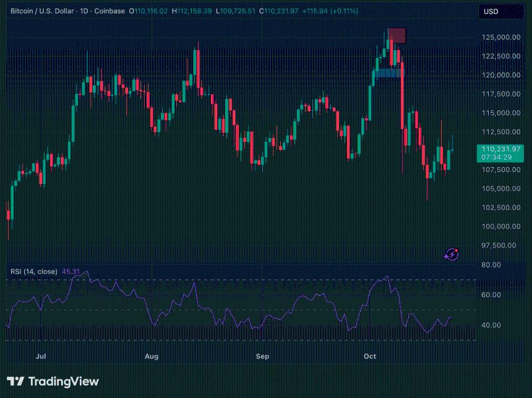Click the Sep label on time axis
532x398 pixels.
(x=262, y=357)
